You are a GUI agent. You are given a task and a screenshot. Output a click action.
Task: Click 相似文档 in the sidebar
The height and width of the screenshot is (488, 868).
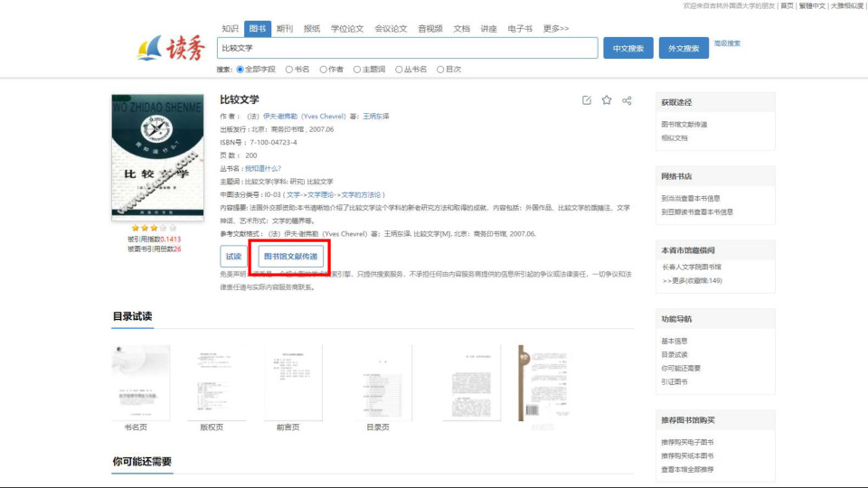click(675, 138)
